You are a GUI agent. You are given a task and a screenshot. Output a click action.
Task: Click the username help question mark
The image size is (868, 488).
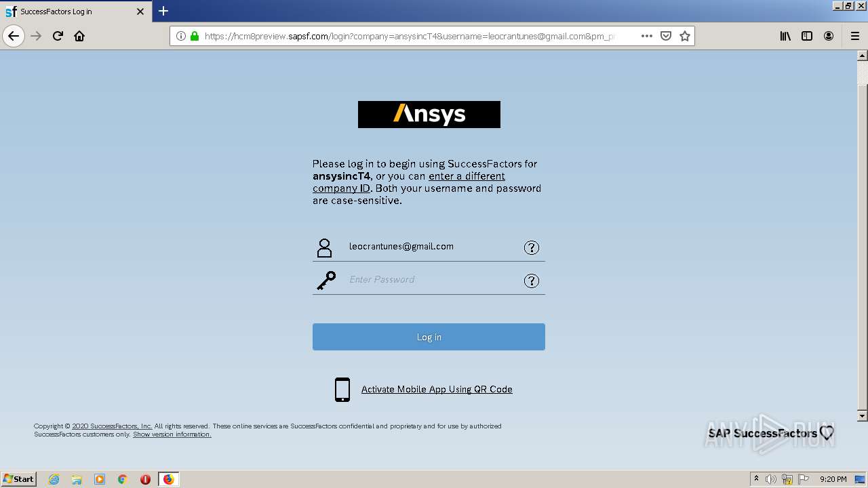coord(532,247)
